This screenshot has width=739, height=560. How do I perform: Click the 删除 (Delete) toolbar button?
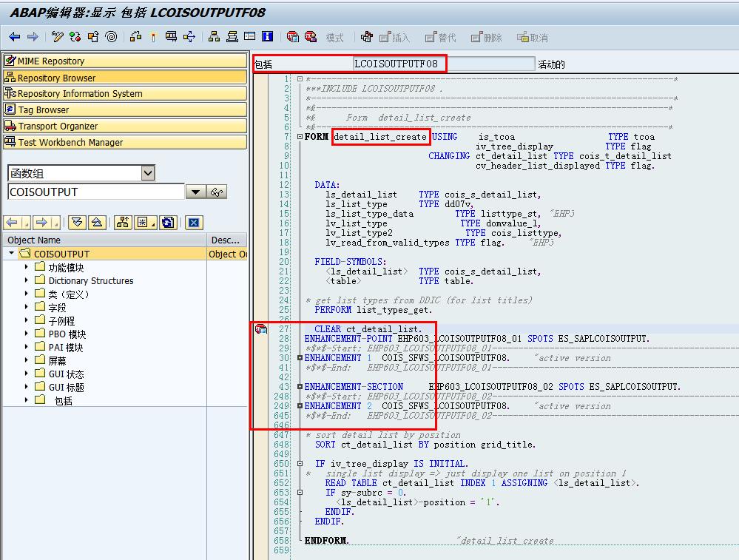point(487,37)
